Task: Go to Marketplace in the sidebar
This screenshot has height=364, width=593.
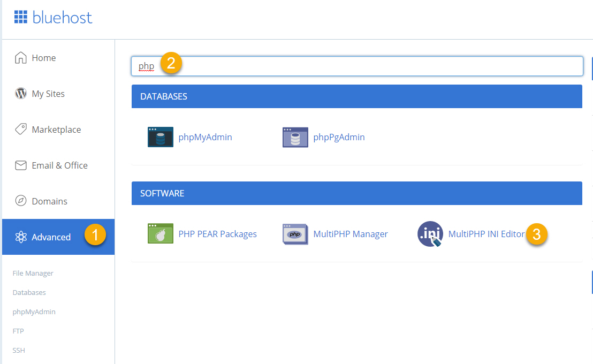Action: 56,130
